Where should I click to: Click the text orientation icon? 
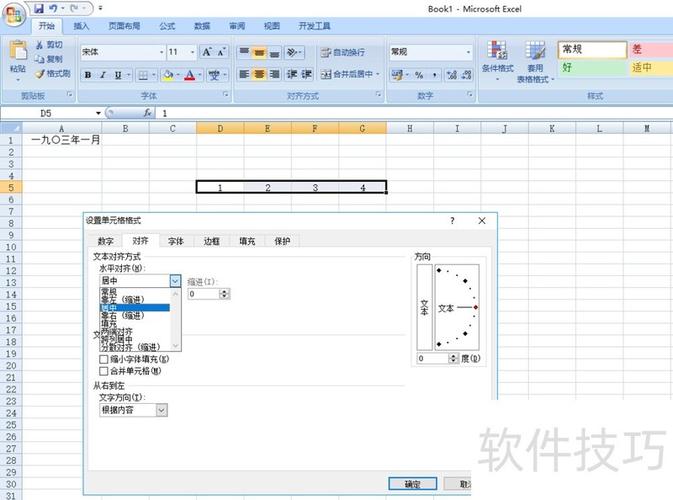pyautogui.click(x=292, y=52)
